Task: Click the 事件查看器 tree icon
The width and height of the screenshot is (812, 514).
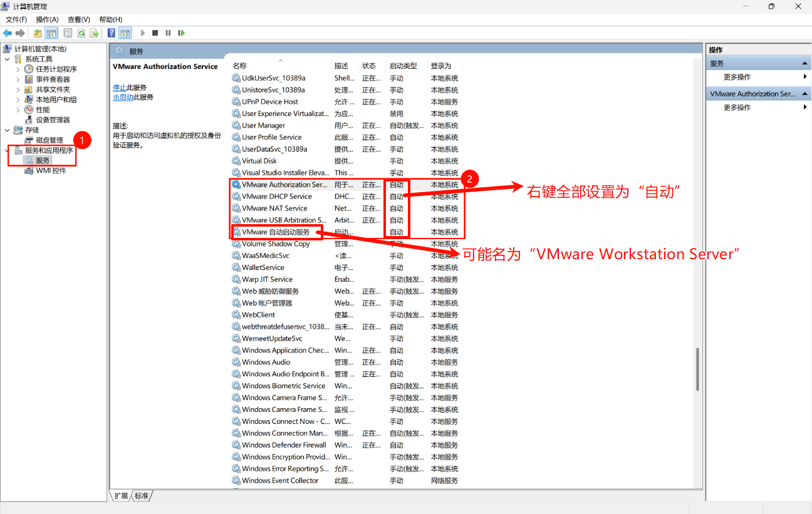Action: tap(29, 79)
